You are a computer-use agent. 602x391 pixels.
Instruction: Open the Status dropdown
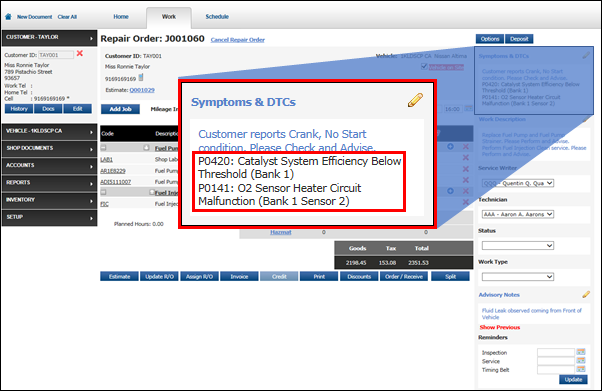pos(518,245)
